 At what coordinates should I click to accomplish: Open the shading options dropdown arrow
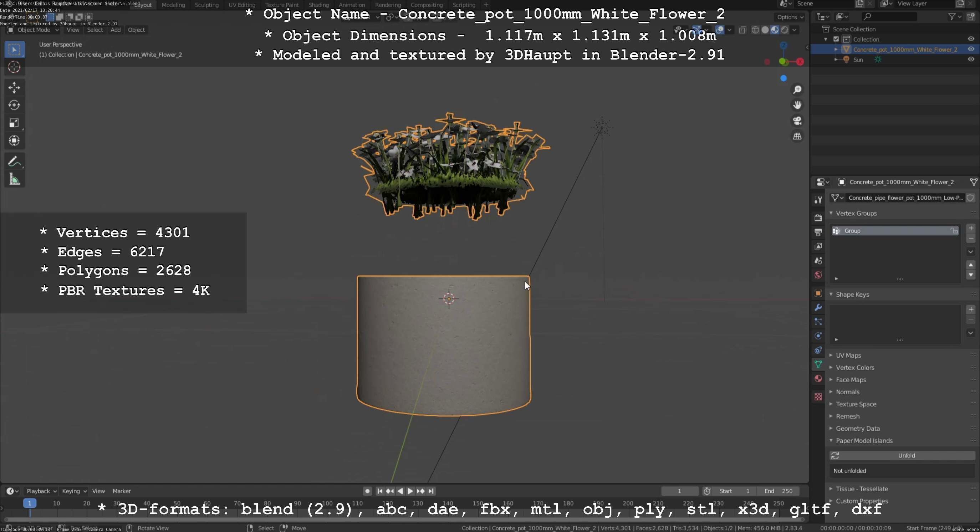pos(794,30)
